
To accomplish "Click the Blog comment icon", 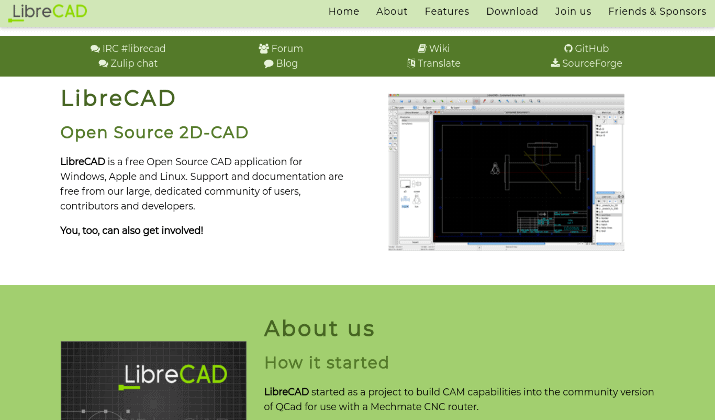I will (269, 63).
